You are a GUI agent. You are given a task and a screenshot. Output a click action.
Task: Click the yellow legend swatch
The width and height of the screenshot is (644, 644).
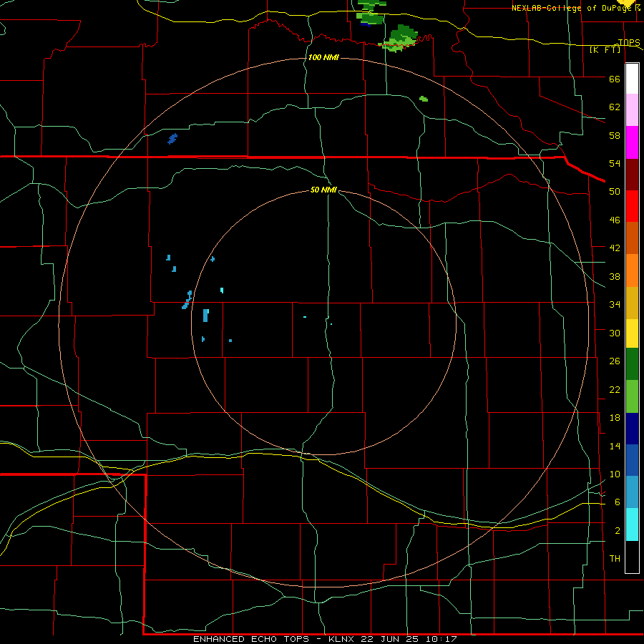(x=632, y=333)
